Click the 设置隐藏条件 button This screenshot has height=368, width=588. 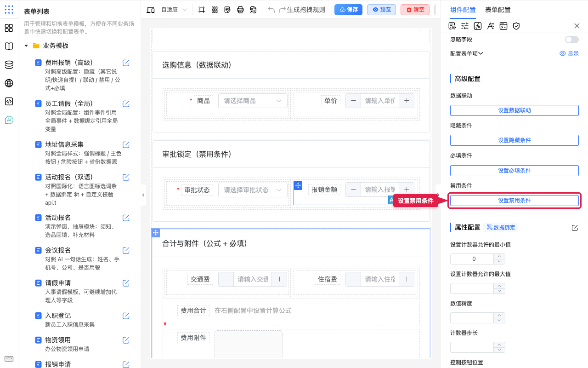click(514, 140)
